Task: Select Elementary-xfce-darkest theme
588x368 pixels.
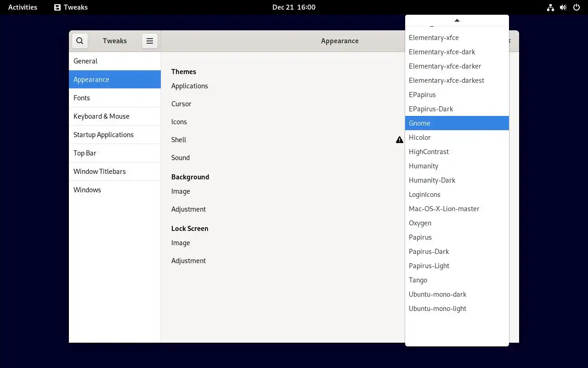Action: (x=457, y=80)
